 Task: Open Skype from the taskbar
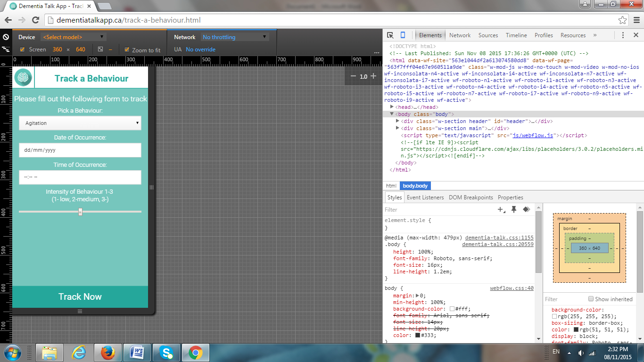(x=166, y=353)
